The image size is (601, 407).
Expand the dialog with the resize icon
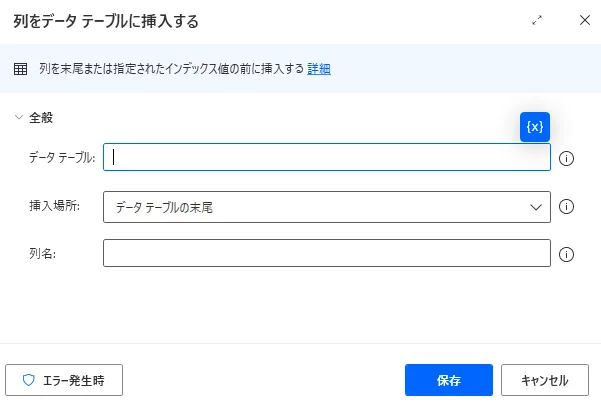537,20
